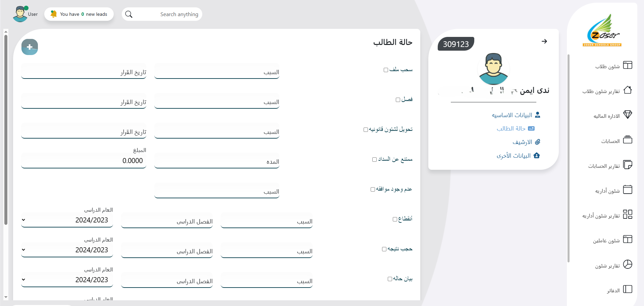Open شئون طلاب in sidebar menu
Viewport: 644px width, 306px height.
607,66
